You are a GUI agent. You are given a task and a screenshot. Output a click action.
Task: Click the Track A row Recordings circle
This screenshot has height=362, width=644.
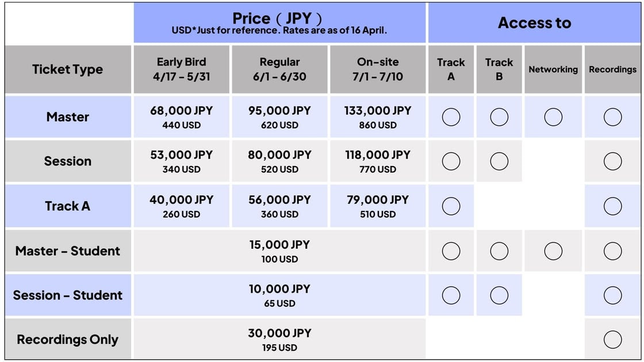(x=612, y=206)
